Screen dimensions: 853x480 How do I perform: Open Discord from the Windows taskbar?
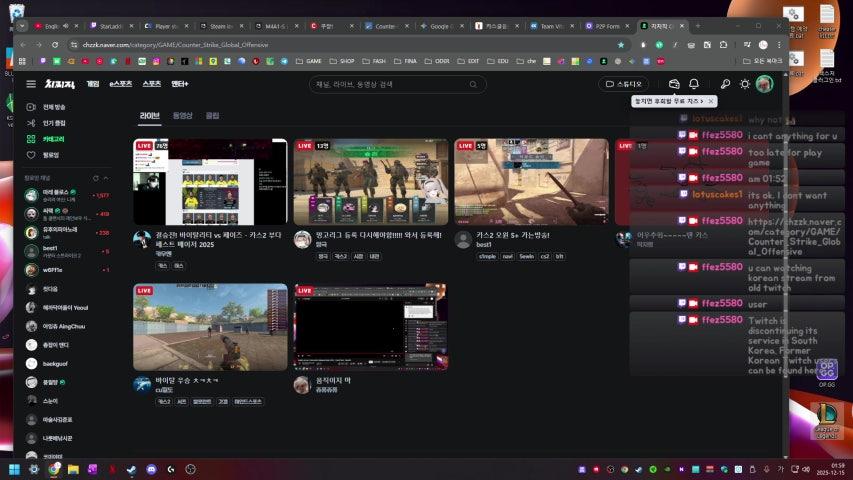(151, 469)
